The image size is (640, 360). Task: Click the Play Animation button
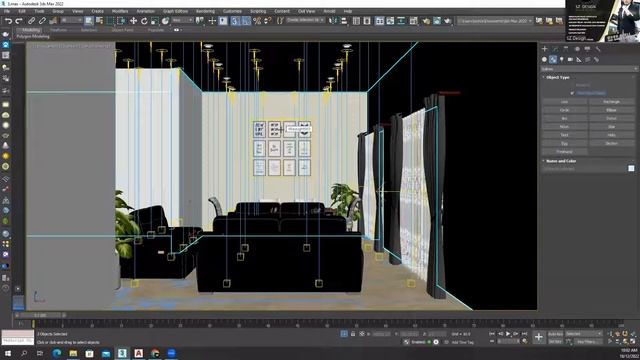[508, 334]
